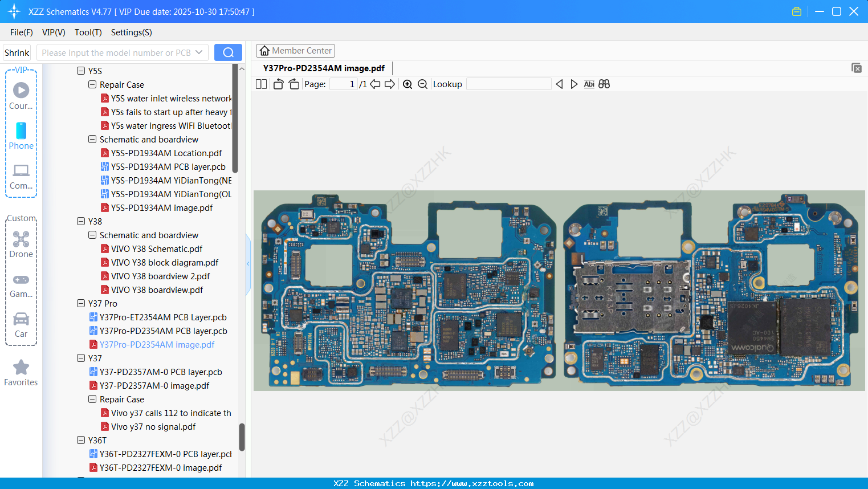Open VIVO Y38 boardview 2.pdf
Viewport: 868px width, 489px height.
coord(155,276)
